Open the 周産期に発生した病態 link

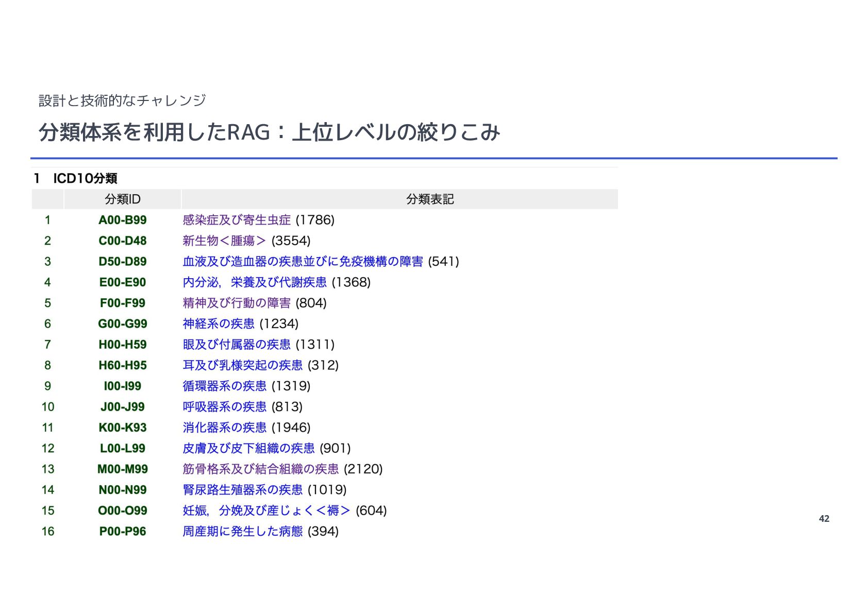click(243, 531)
